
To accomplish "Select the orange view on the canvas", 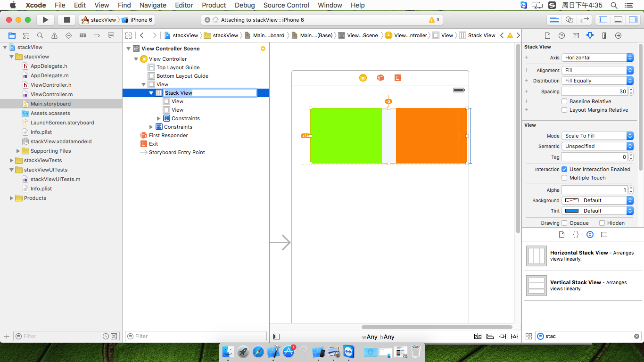I will [431, 136].
